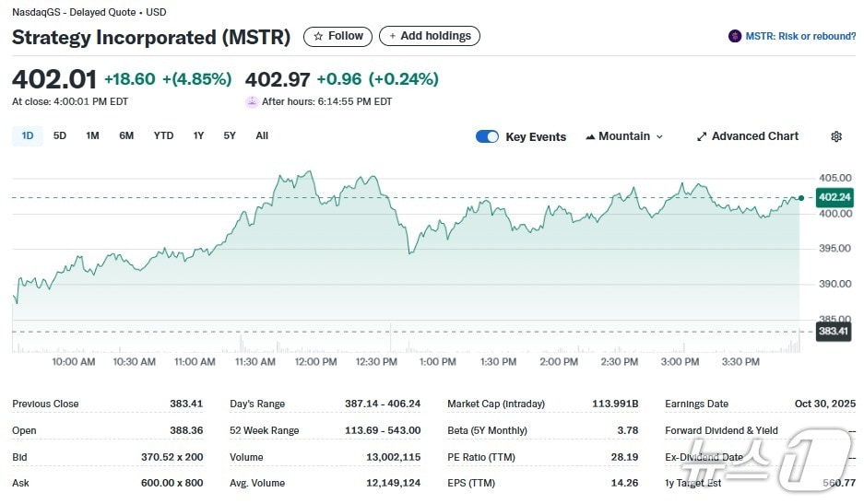Select the All time range
The height and width of the screenshot is (504, 864).
(262, 135)
